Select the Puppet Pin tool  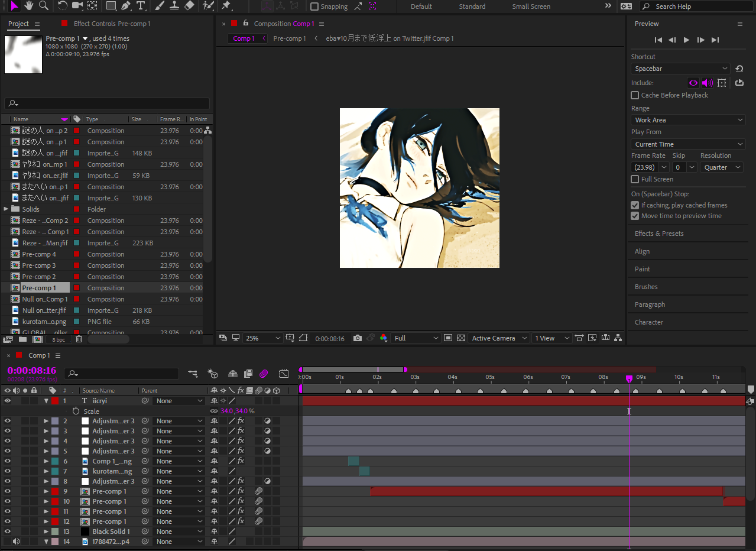[x=226, y=6]
